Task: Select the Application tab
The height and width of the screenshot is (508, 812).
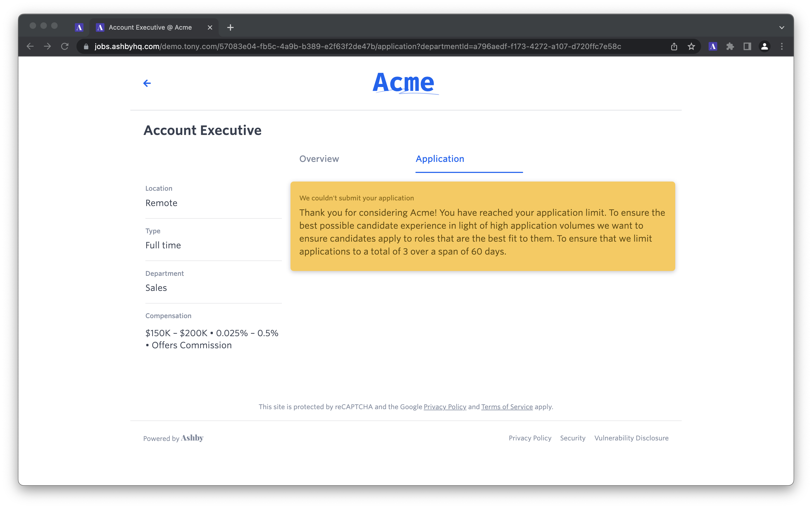Action: (440, 159)
